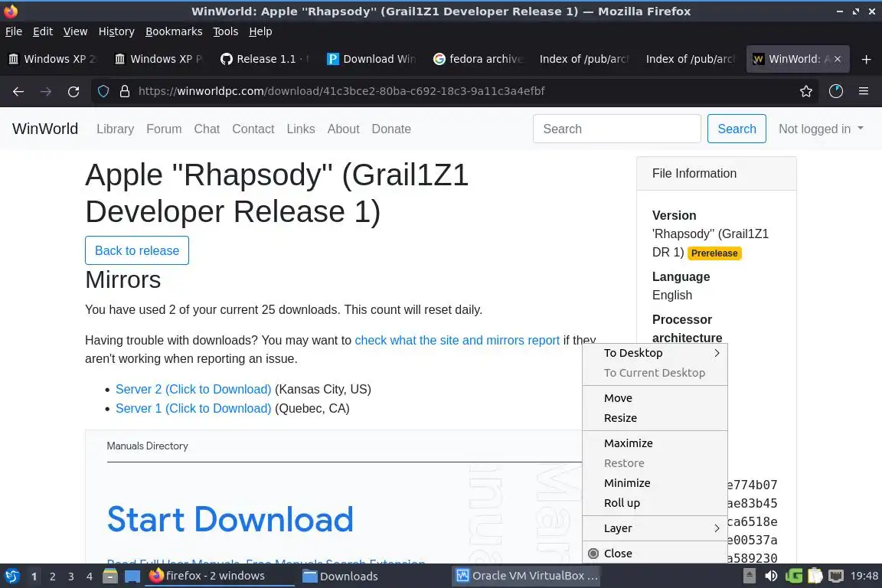Click the padlock site security icon
882x588 pixels.
125,91
